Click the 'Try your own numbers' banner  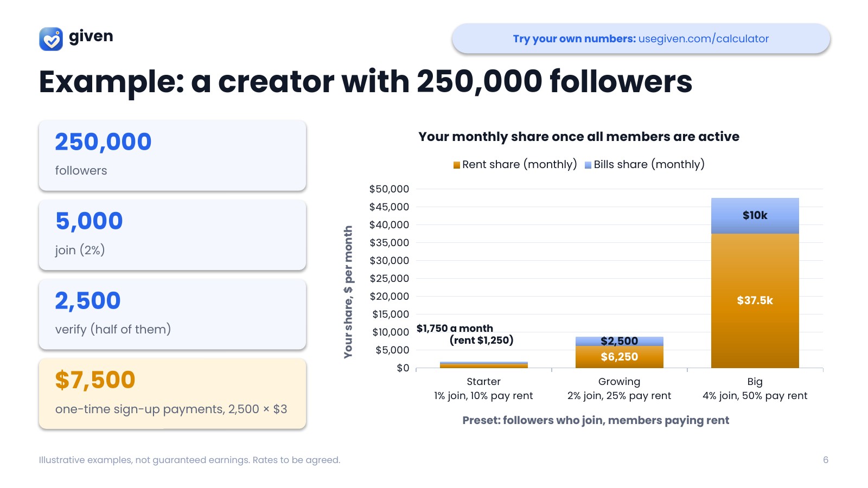641,38
